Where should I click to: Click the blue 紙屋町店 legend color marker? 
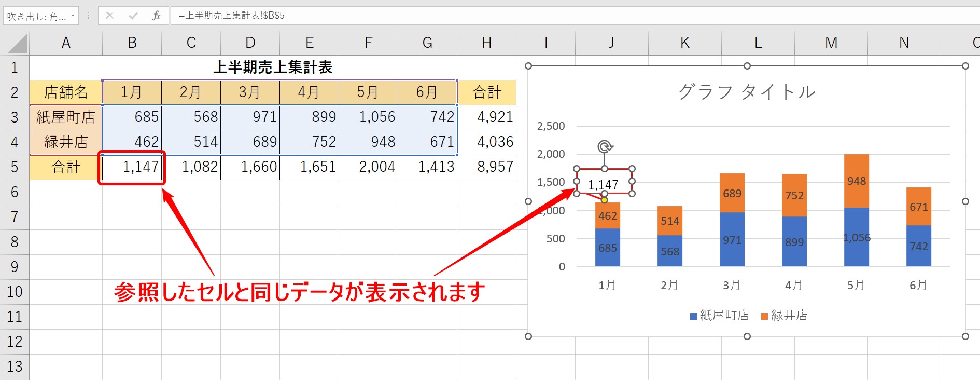pos(693,316)
